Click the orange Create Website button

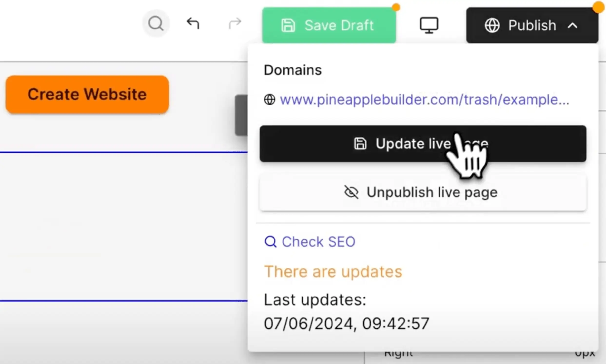[x=87, y=95]
